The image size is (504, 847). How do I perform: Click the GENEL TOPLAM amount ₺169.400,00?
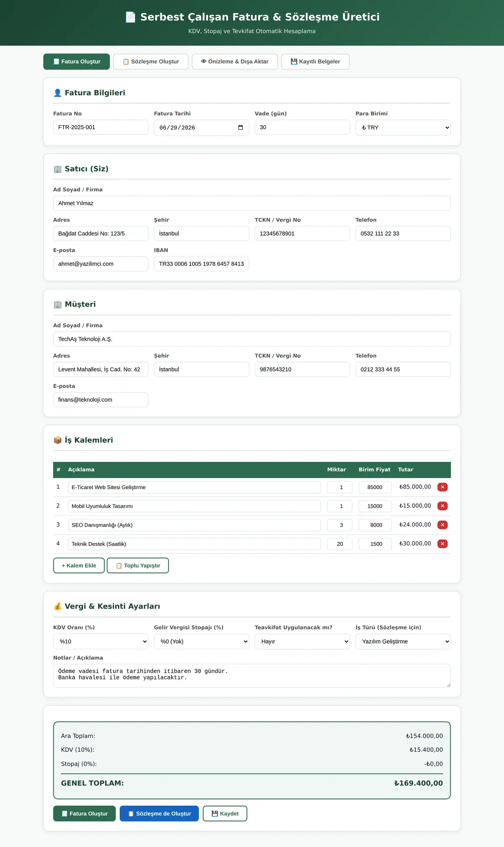pos(419,783)
